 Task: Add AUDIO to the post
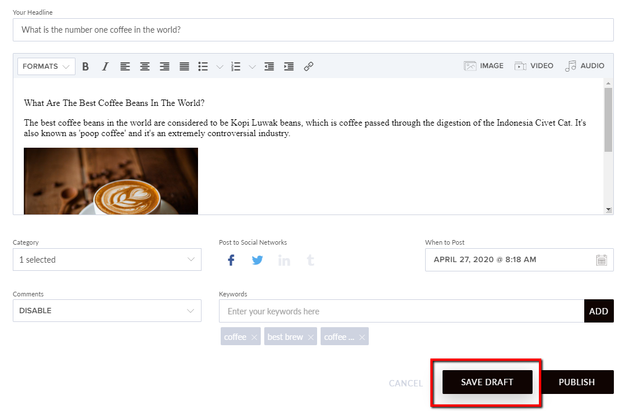(x=584, y=66)
